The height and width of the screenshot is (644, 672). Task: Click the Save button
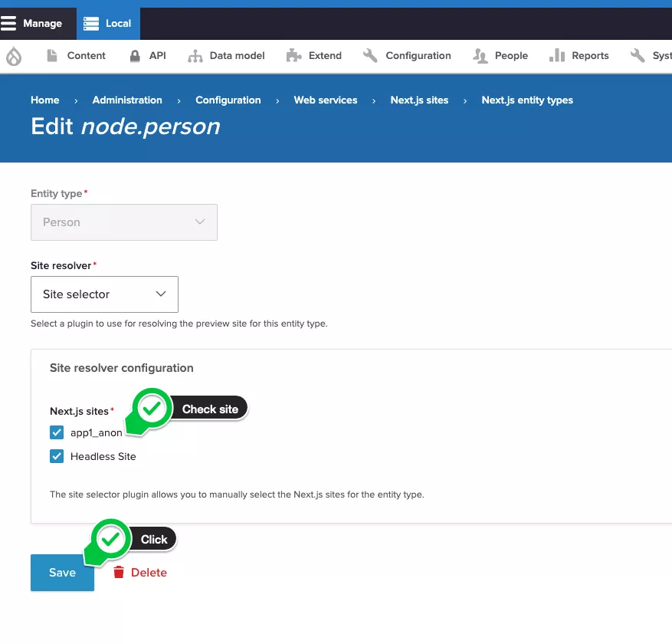click(62, 573)
